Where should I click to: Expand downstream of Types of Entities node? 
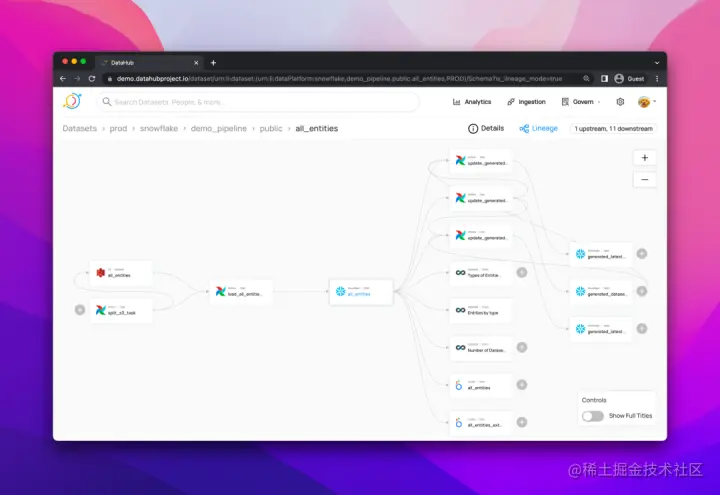[522, 273]
